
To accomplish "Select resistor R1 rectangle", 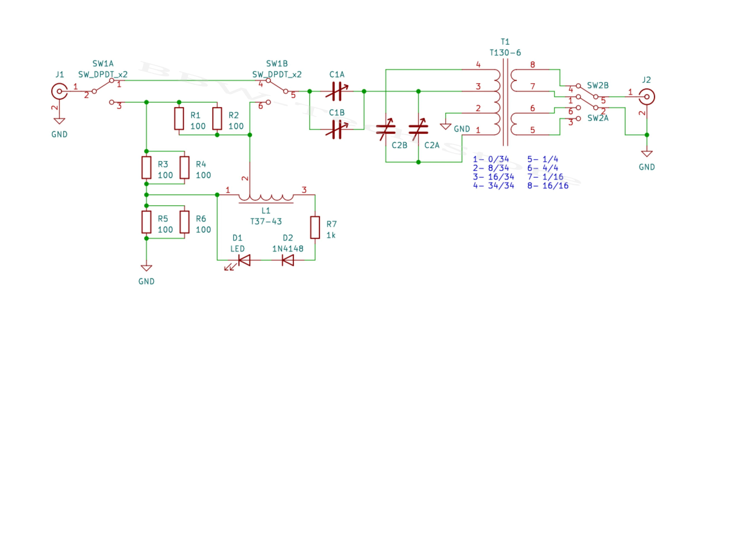I will click(179, 118).
